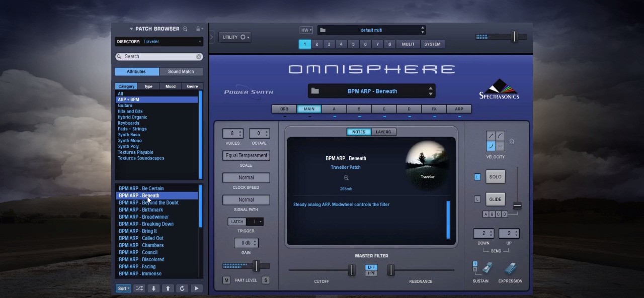
Task: Open the FX page tab
Action: tap(434, 109)
